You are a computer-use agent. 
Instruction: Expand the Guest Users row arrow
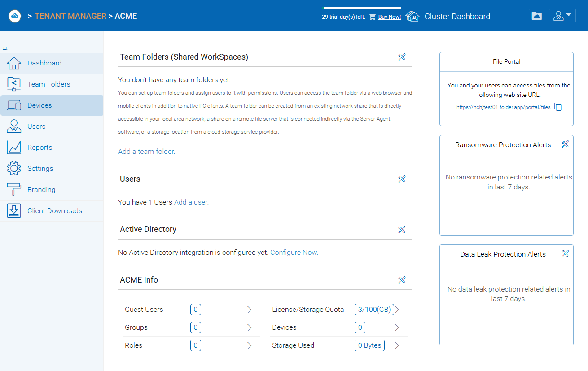[x=250, y=310]
